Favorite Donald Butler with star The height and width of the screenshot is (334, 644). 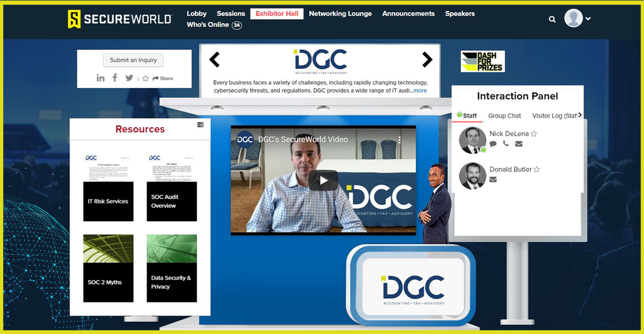pos(537,169)
